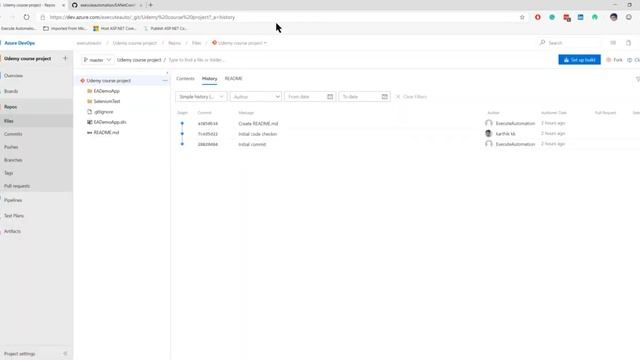This screenshot has height=360, width=640.
Task: Open the teal round extension icon
Action: [x=552, y=17]
